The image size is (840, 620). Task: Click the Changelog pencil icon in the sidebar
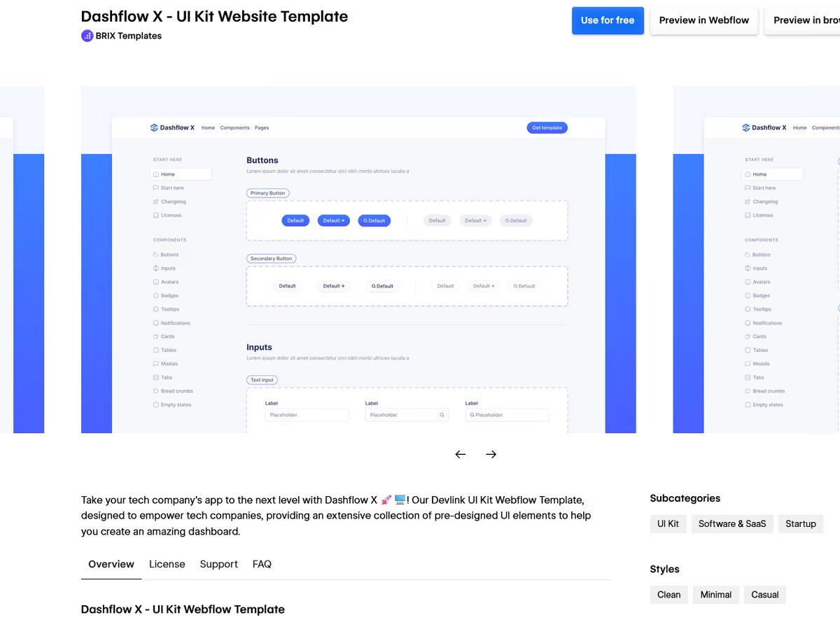[155, 202]
